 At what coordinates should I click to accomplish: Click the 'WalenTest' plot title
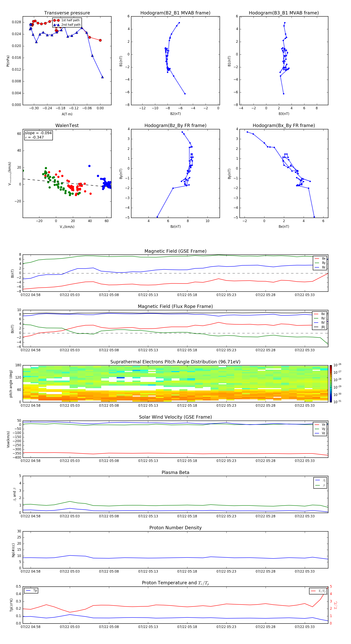pyautogui.click(x=67, y=125)
